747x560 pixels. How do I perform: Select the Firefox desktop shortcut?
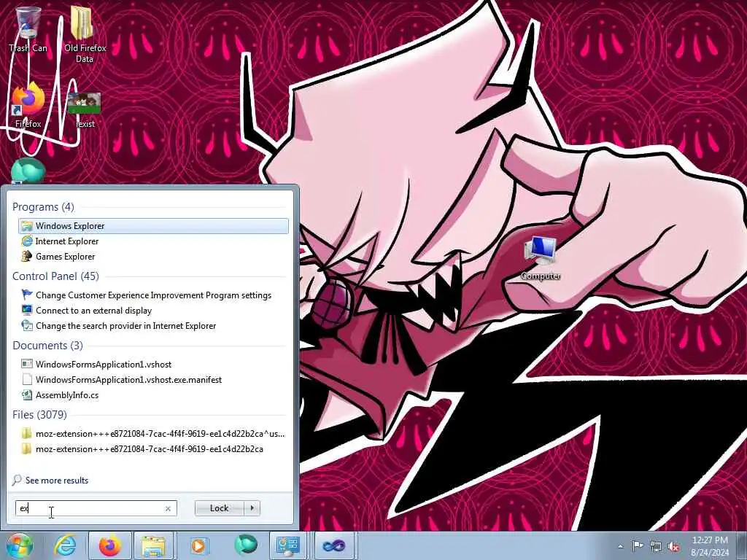28,106
